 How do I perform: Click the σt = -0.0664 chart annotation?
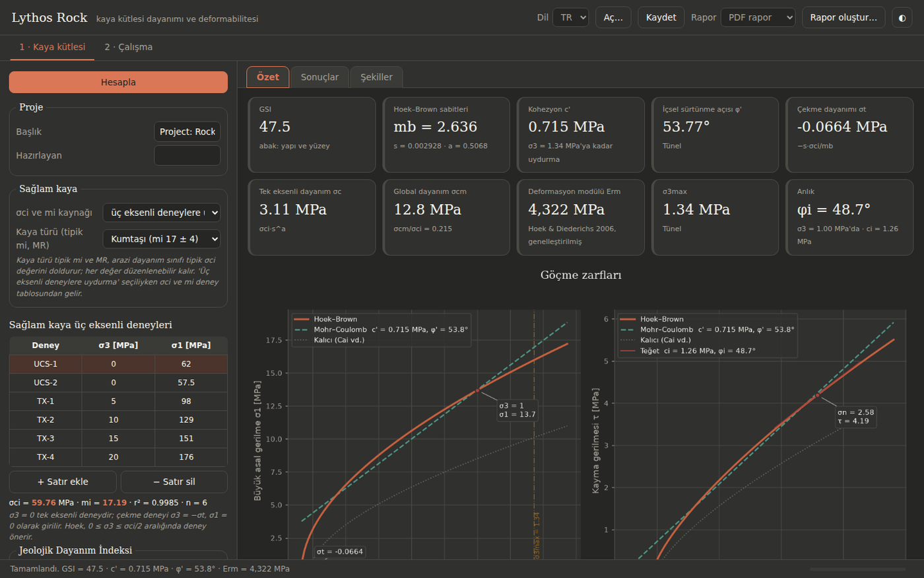tap(339, 552)
